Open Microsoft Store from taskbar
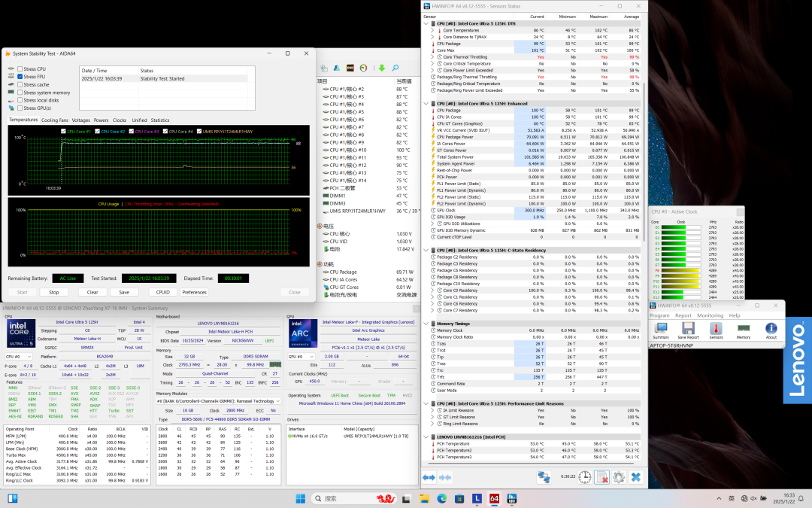The width and height of the screenshot is (812, 508). (x=459, y=498)
